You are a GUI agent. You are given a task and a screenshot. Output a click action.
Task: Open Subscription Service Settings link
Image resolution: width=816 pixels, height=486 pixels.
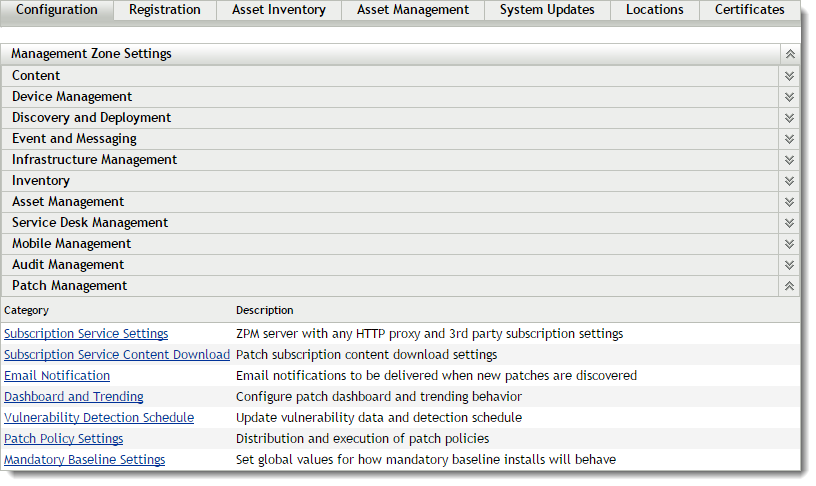click(86, 334)
